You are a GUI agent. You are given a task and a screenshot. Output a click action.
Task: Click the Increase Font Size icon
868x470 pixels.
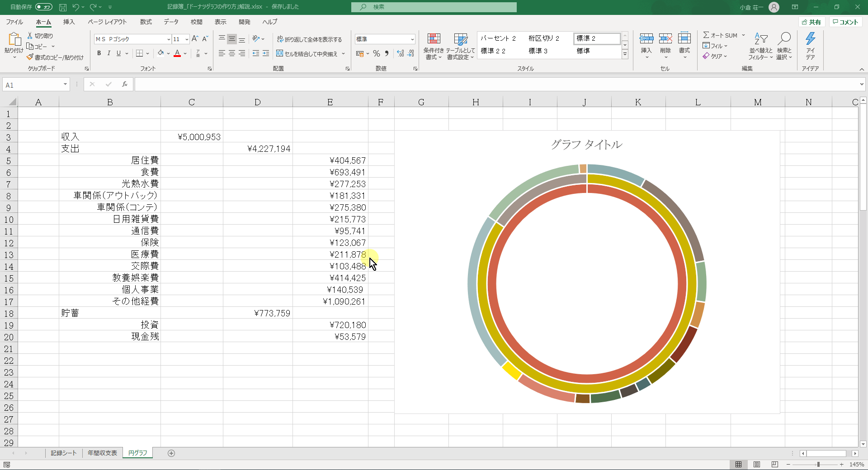pyautogui.click(x=195, y=39)
